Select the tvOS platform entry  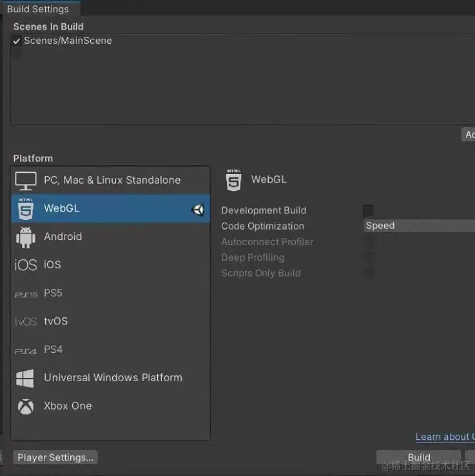(x=110, y=321)
